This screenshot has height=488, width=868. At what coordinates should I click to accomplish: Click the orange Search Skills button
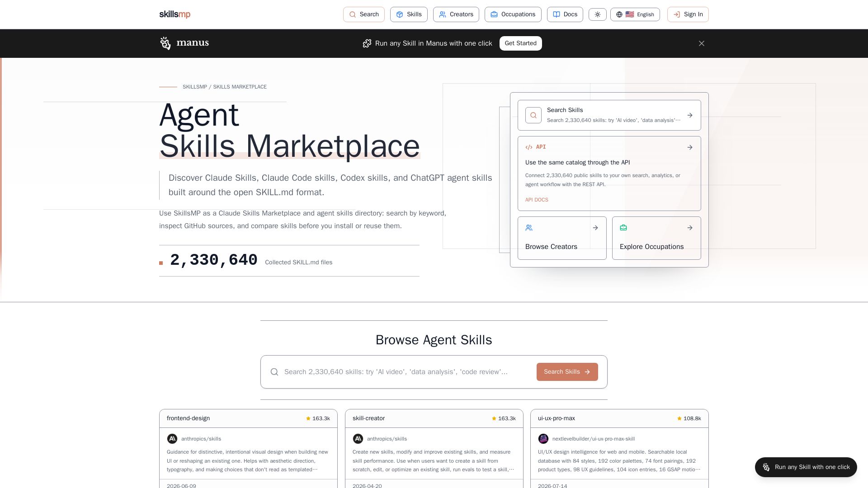(567, 372)
